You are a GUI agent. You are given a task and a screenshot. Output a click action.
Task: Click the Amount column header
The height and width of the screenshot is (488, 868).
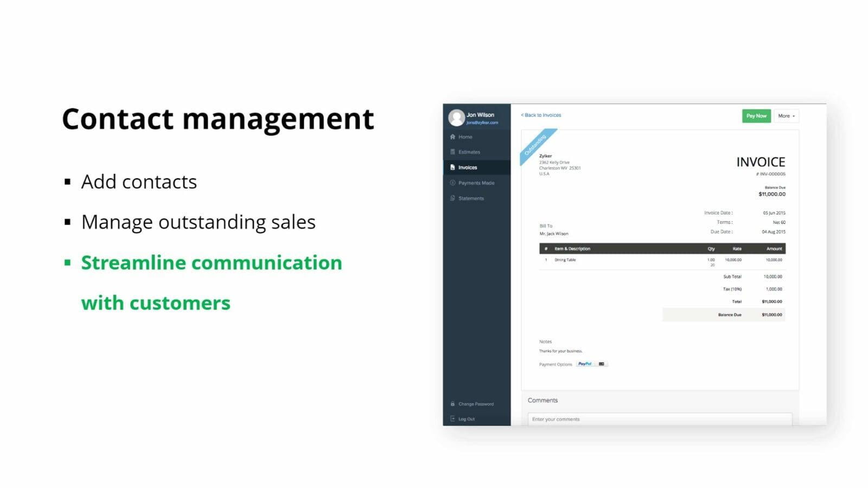pos(774,249)
